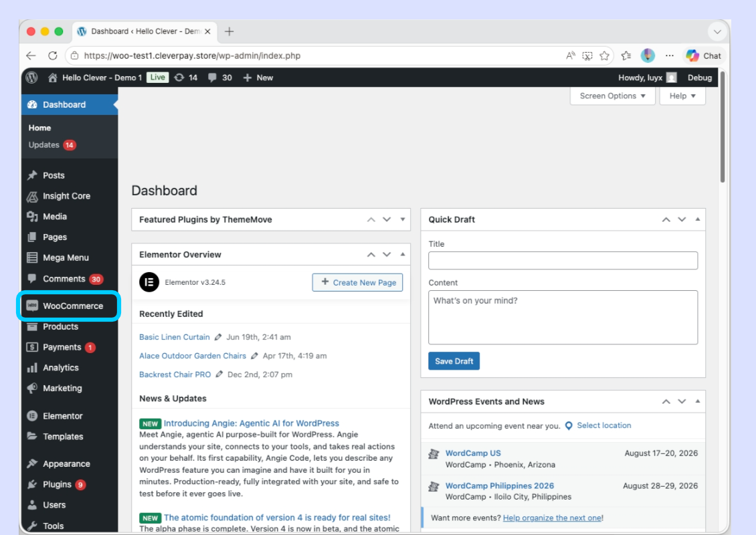
Task: Click the Products archive icon in sidebar
Action: point(32,327)
